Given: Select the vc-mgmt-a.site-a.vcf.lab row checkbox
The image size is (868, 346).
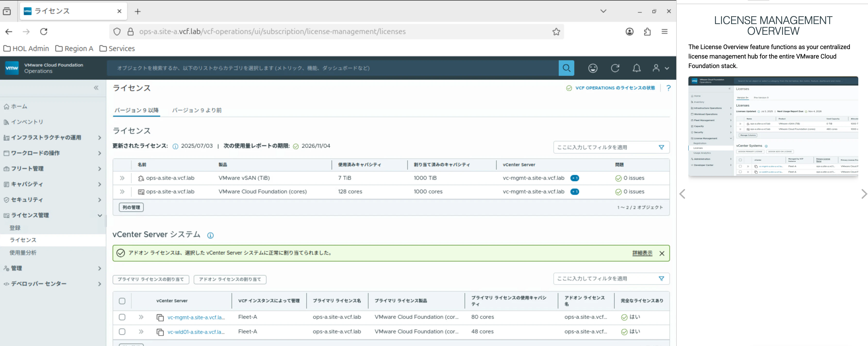Looking at the screenshot, I should 122,317.
